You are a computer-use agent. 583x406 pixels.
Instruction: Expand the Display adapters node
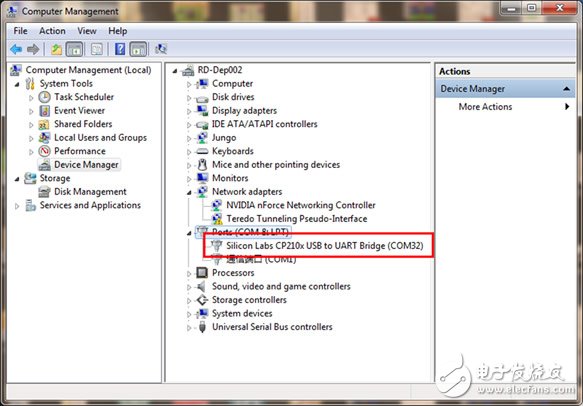click(x=189, y=111)
